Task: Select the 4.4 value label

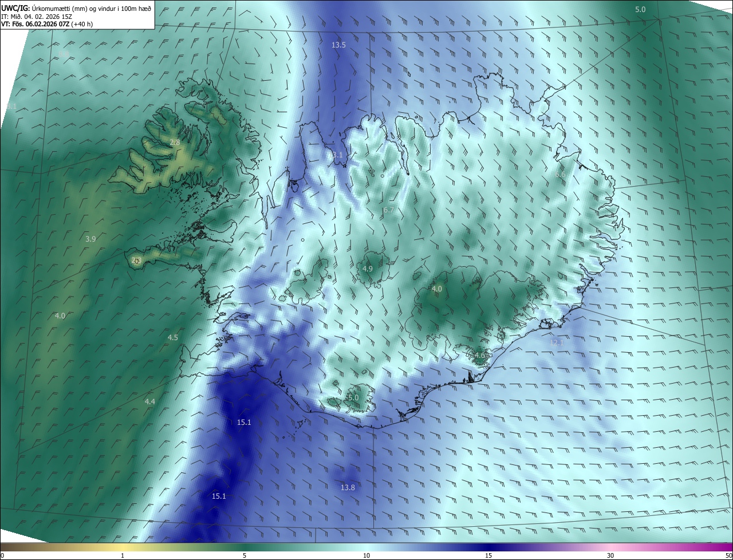Action: 149,401
